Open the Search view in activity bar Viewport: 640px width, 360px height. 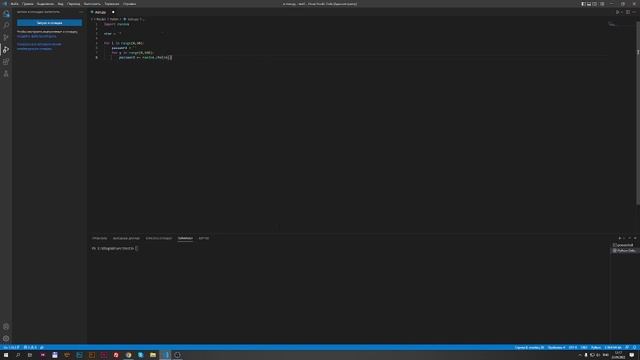6,26
